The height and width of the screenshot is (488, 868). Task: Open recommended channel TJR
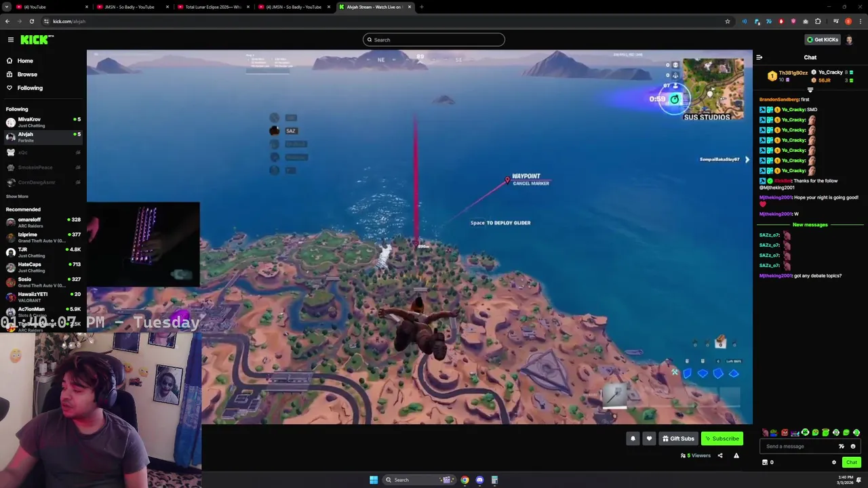[42, 252]
